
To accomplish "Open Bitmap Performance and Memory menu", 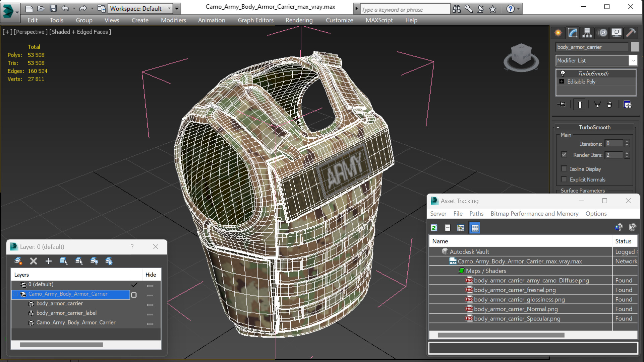I will (x=534, y=214).
